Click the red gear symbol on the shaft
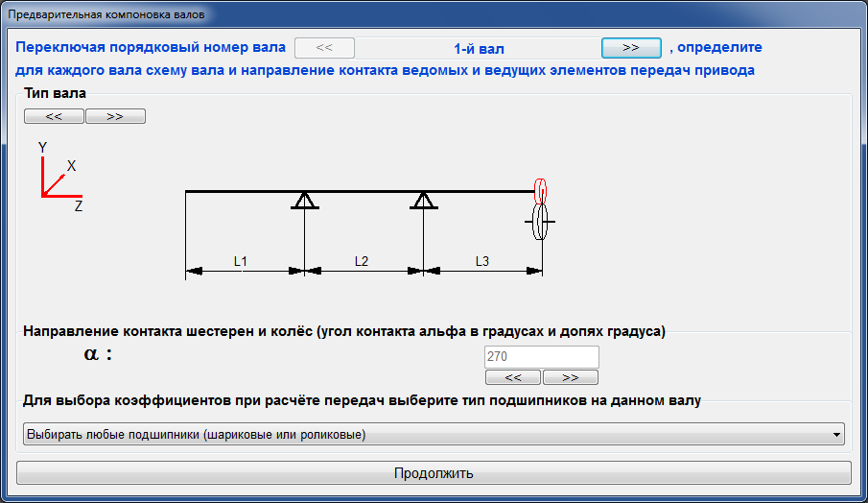 (x=540, y=191)
